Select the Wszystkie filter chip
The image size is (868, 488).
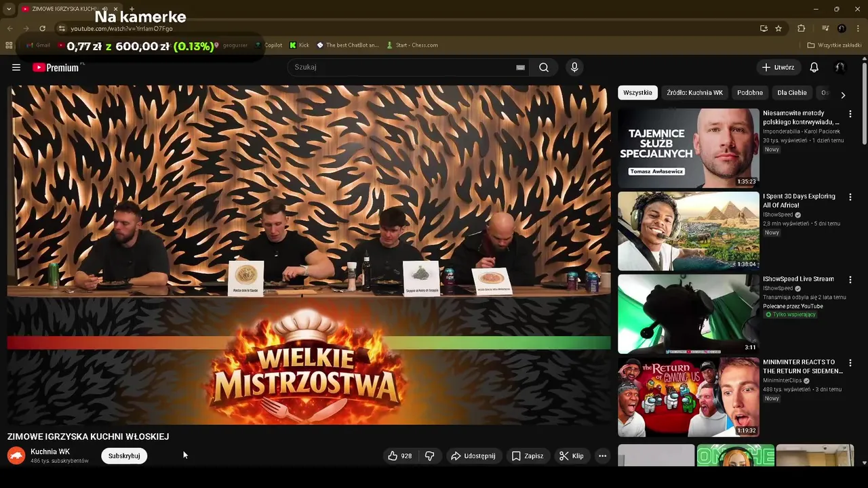click(x=637, y=93)
